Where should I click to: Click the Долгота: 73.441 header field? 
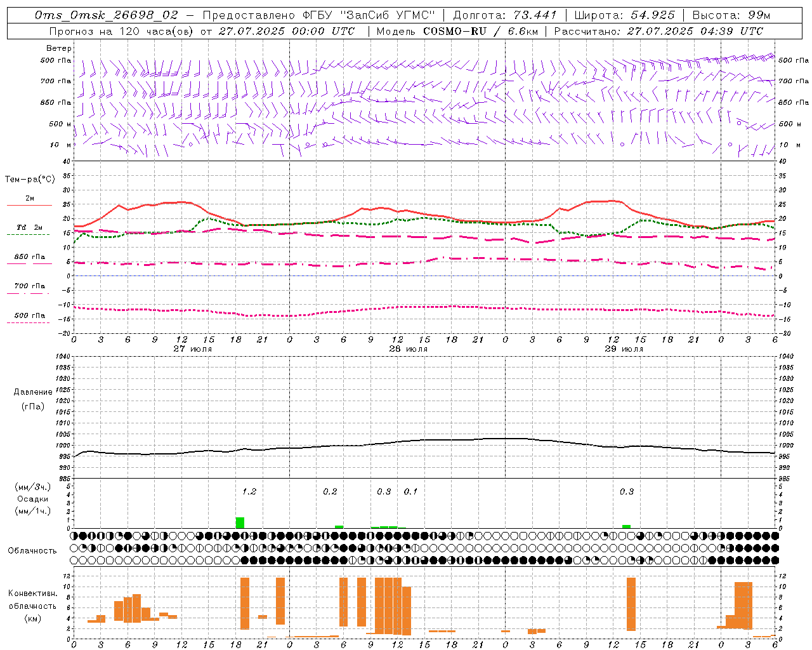coord(505,15)
